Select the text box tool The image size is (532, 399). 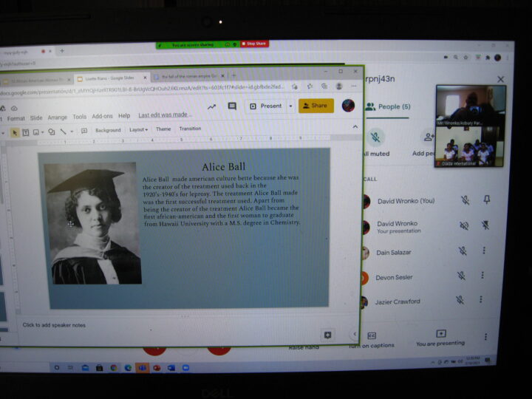tap(26, 132)
